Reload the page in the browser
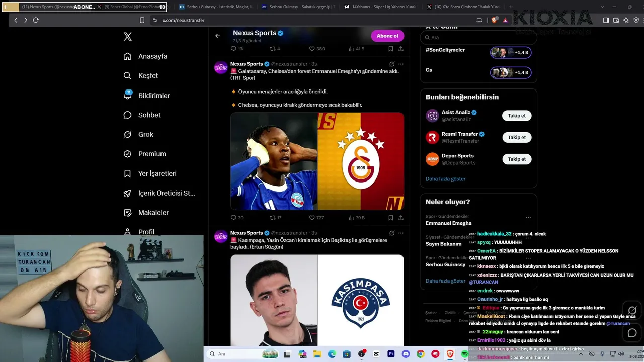 pos(36,20)
